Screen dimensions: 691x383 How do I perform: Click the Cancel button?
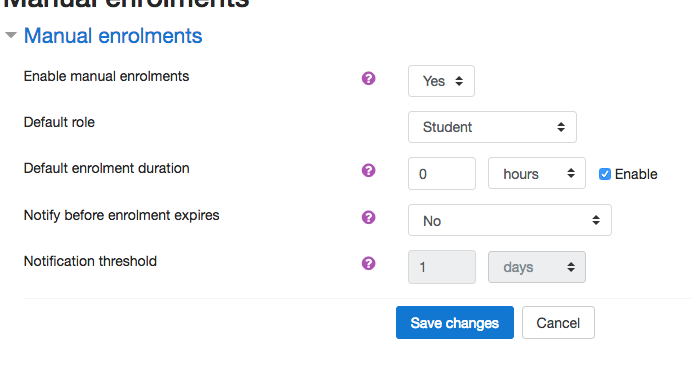pyautogui.click(x=558, y=323)
